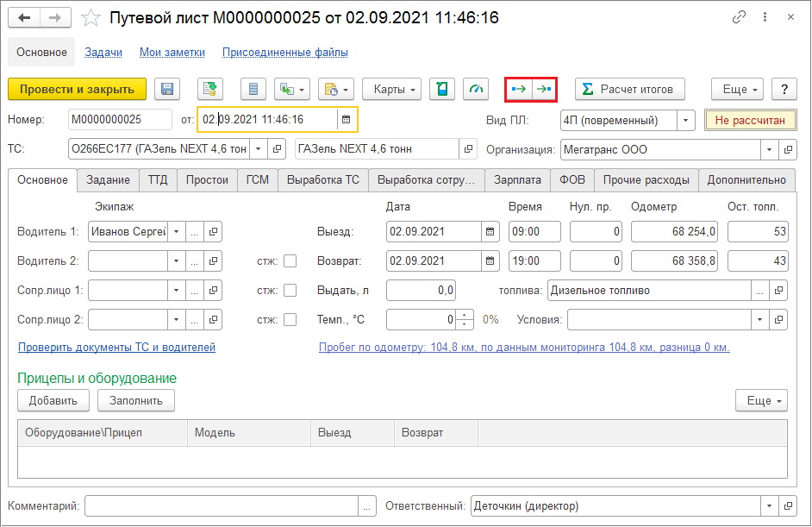This screenshot has height=527, width=812.
Task: Click the save (floppy disk) icon
Action: [167, 89]
